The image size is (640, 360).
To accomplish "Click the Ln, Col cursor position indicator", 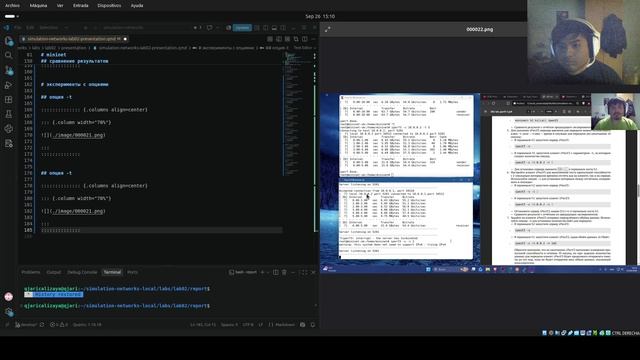I will [203, 325].
